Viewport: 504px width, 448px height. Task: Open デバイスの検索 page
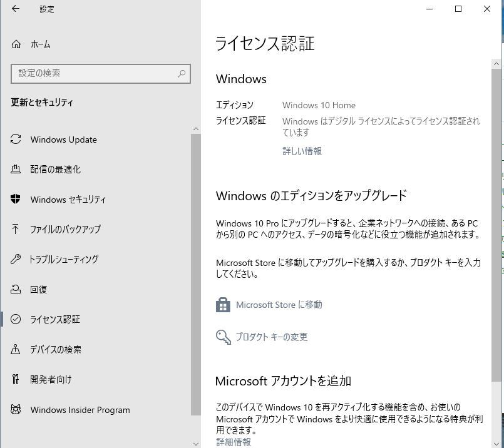click(x=56, y=349)
